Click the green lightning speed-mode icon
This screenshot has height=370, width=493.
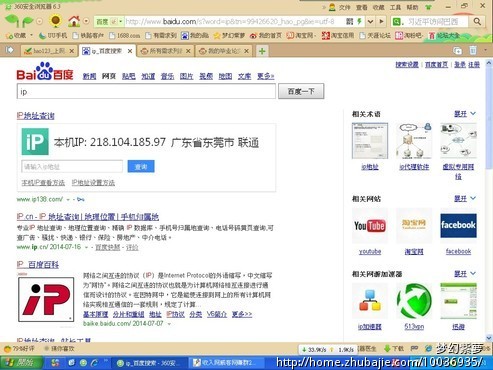[359, 21]
